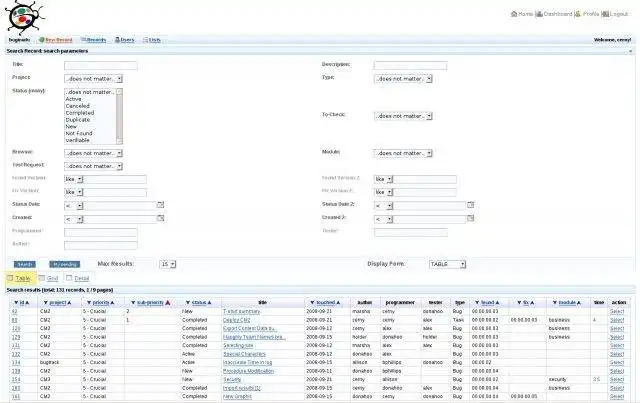
Task: Sort touched column descending arrow
Action: (x=312, y=303)
